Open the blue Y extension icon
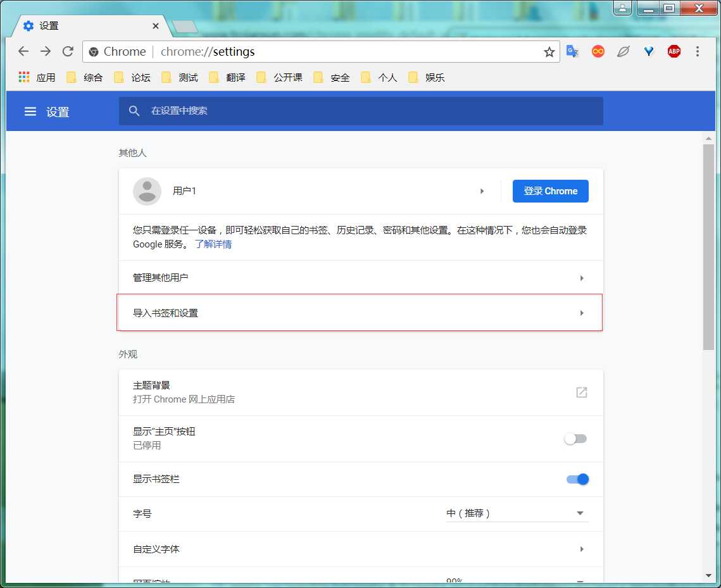Viewport: 721px width, 588px height. click(x=648, y=51)
